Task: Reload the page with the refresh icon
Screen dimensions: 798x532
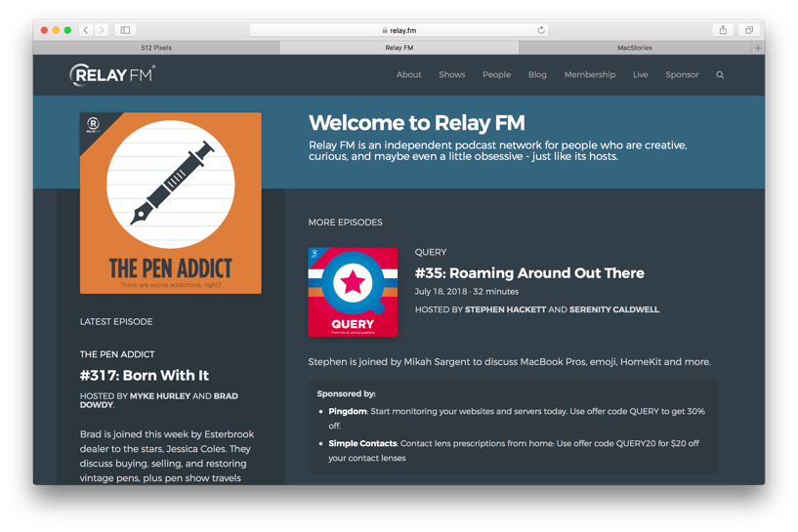Action: click(x=541, y=30)
